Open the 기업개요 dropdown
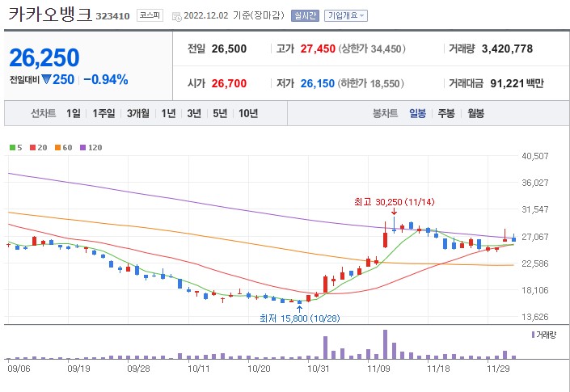This screenshot has height=392, width=570. (x=346, y=15)
